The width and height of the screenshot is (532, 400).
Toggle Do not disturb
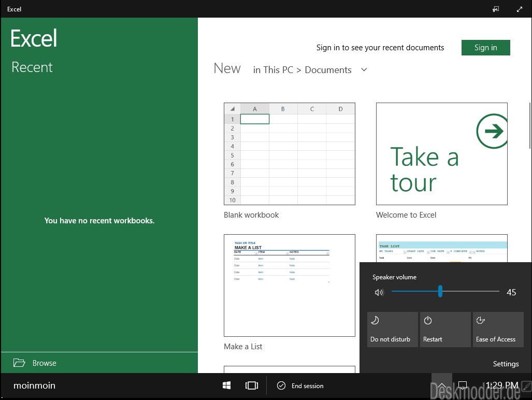click(x=392, y=329)
